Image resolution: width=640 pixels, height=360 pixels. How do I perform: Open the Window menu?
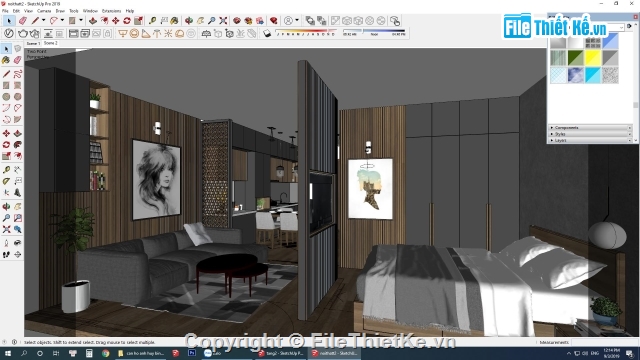pyautogui.click(x=90, y=11)
